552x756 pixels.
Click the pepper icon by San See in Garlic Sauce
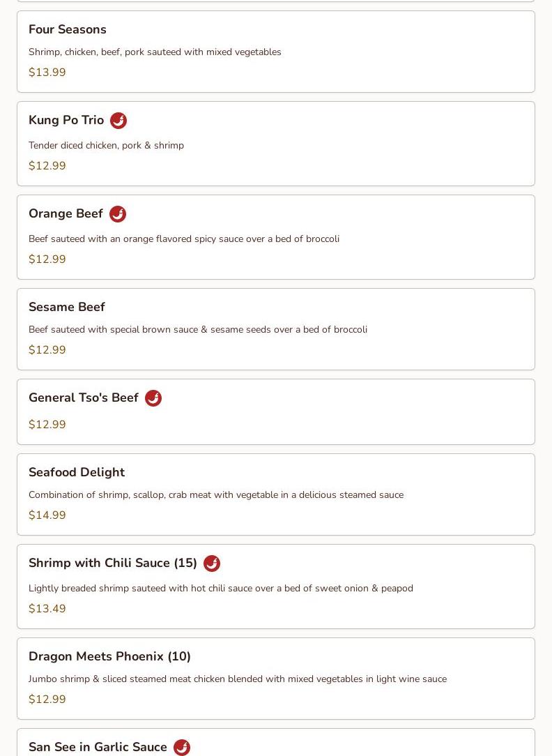[182, 747]
